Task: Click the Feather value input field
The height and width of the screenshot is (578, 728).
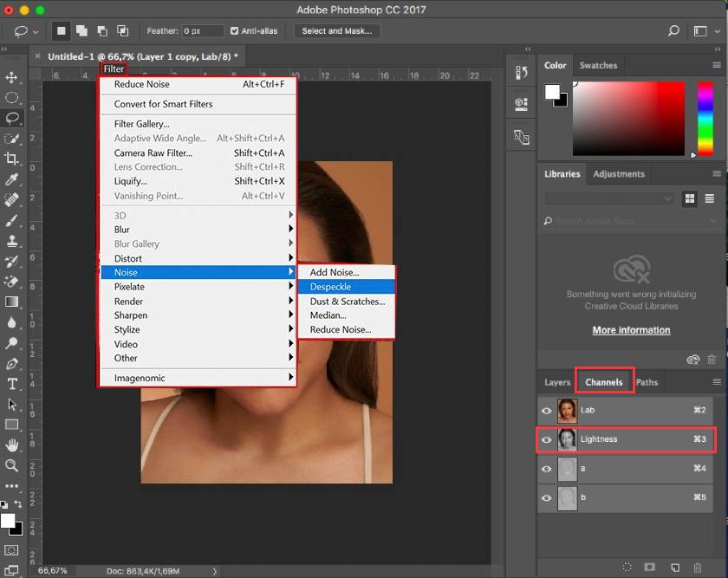Action: click(x=202, y=31)
